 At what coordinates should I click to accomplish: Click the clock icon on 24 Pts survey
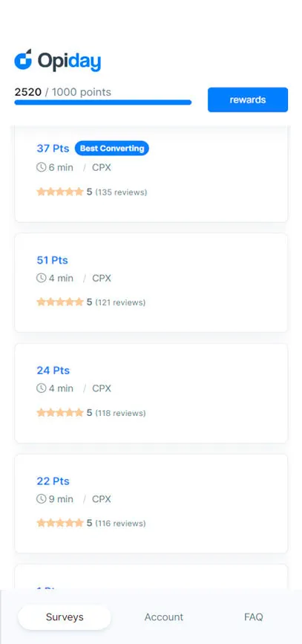pyautogui.click(x=41, y=388)
